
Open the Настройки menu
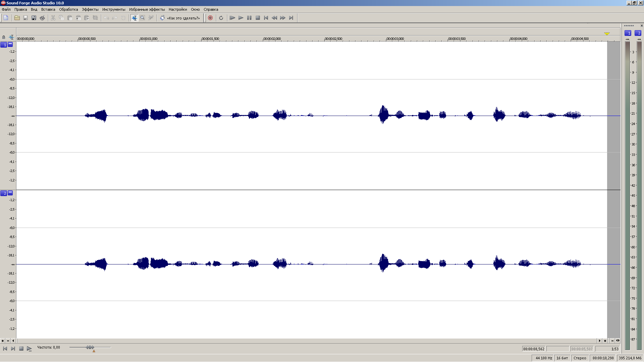[178, 9]
